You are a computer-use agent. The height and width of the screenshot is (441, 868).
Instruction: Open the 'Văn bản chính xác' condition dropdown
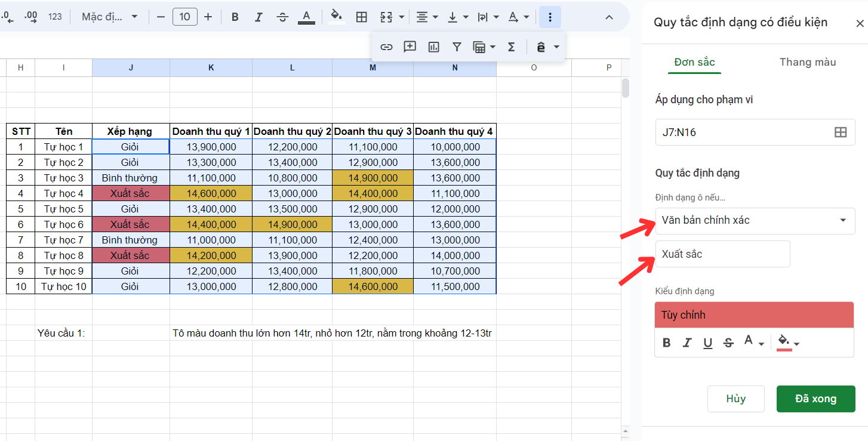coord(755,220)
